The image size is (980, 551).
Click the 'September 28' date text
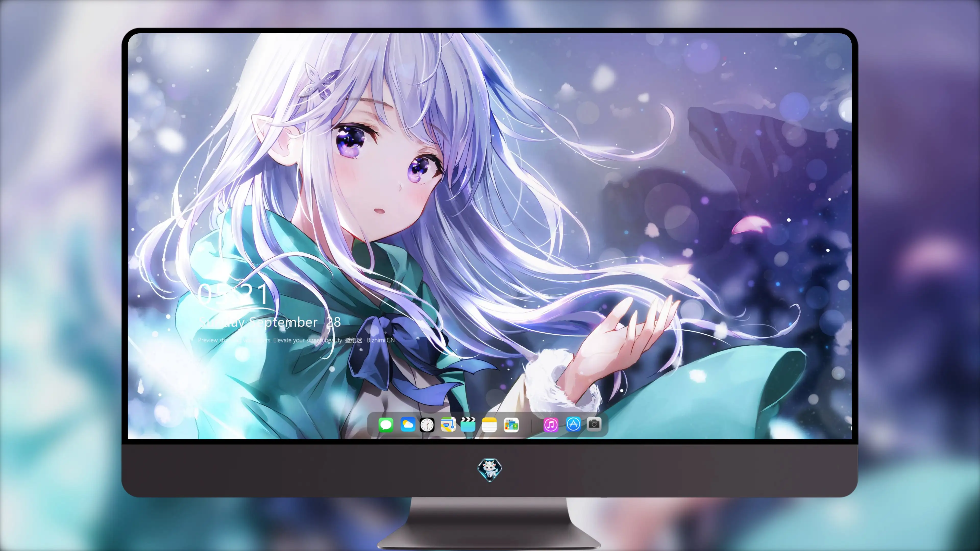[295, 322]
